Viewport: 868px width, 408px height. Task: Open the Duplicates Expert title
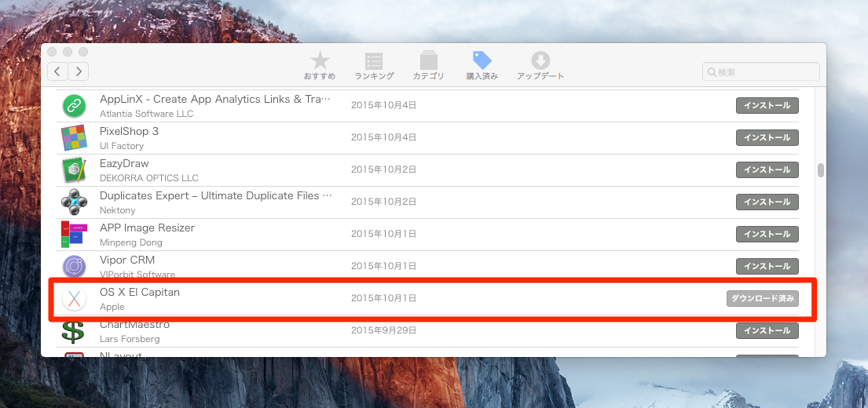coord(216,195)
